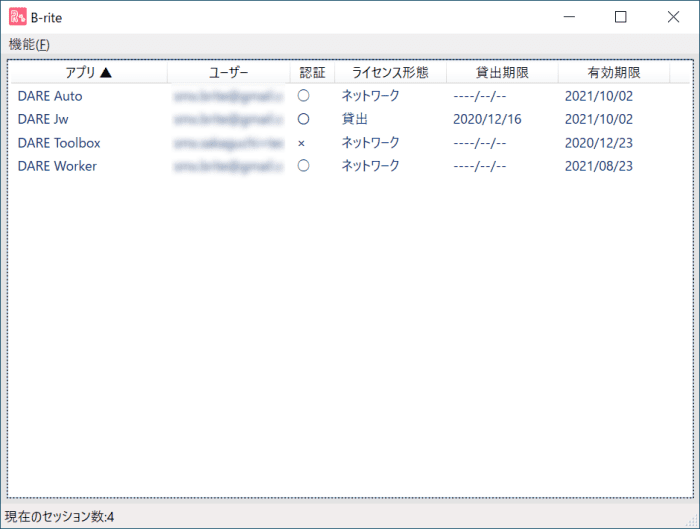Click the blurred user of DARE Worker
This screenshot has width=700, height=529.
click(x=229, y=166)
